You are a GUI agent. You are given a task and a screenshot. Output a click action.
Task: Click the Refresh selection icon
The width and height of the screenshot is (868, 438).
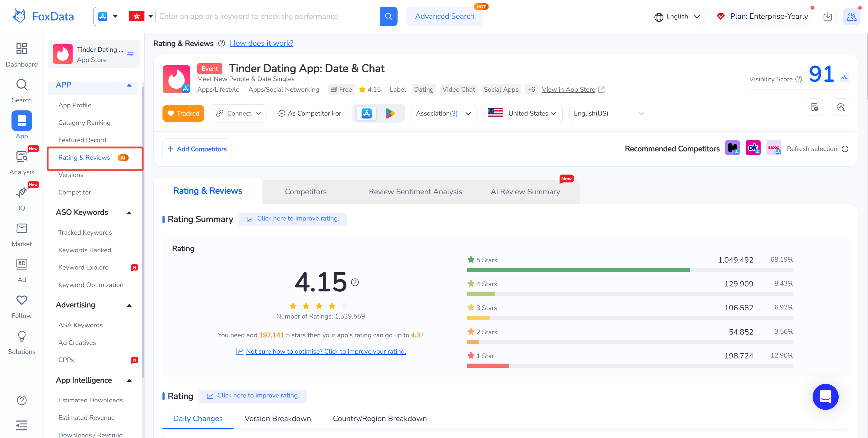tap(845, 149)
